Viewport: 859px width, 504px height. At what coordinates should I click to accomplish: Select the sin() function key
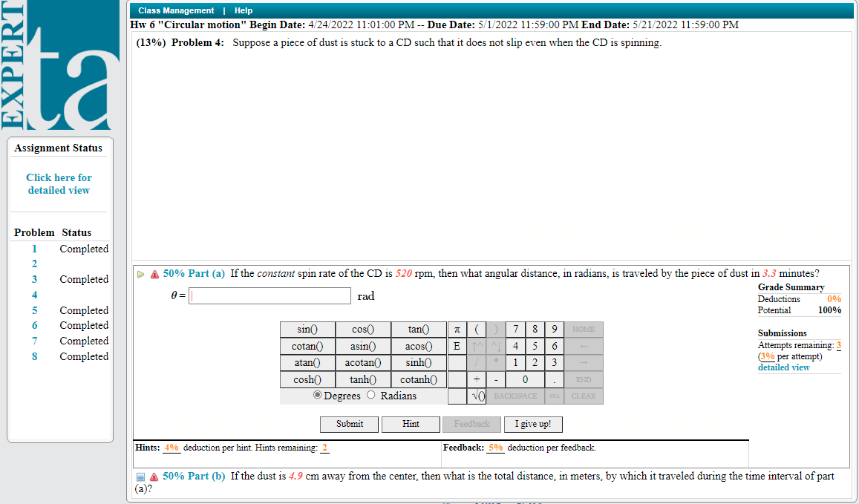pos(307,329)
